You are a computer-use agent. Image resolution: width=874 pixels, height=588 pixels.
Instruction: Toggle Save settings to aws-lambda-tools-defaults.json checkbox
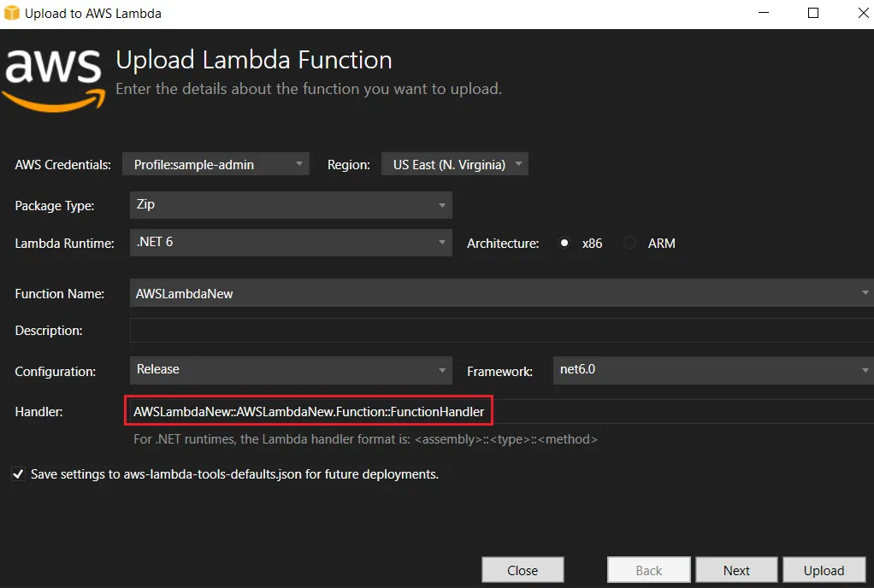tap(19, 473)
